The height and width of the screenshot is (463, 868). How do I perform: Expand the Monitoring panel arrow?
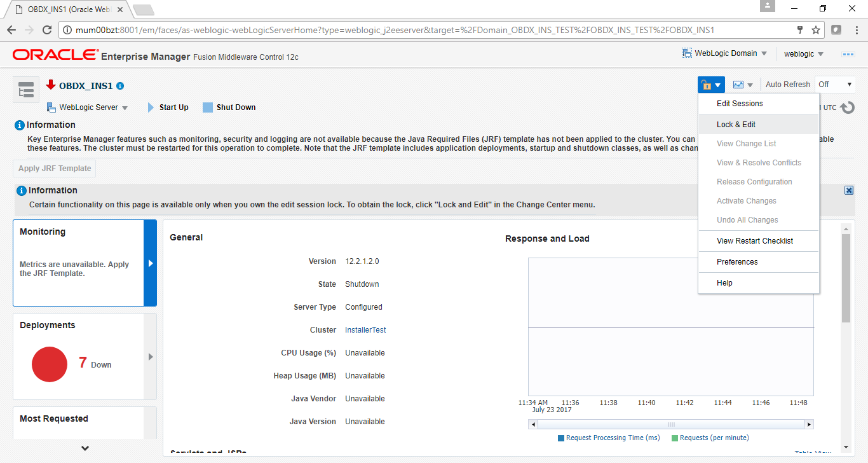150,263
